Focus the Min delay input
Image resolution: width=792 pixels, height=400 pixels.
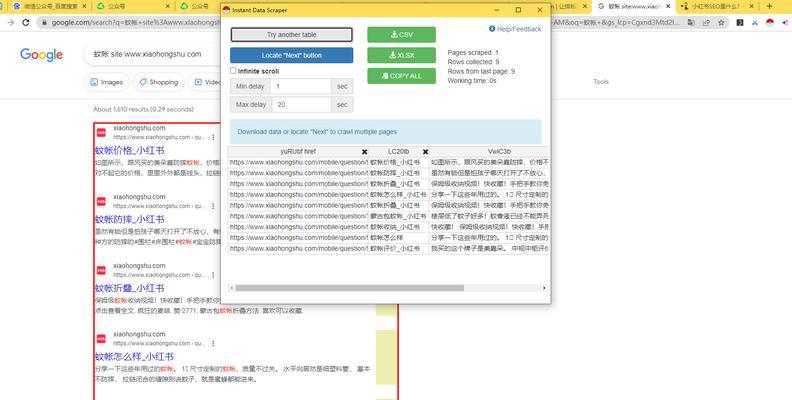point(301,86)
